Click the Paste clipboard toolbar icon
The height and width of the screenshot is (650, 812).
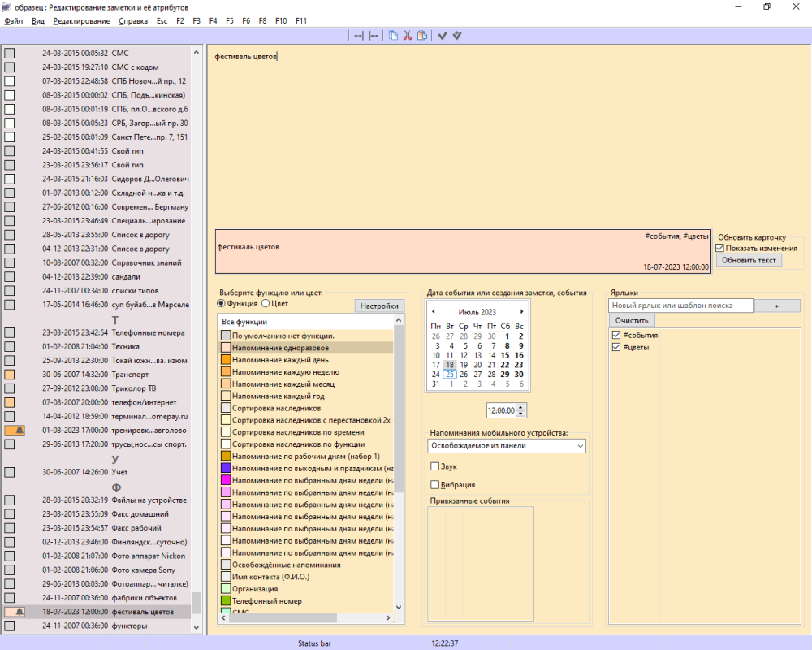click(421, 35)
